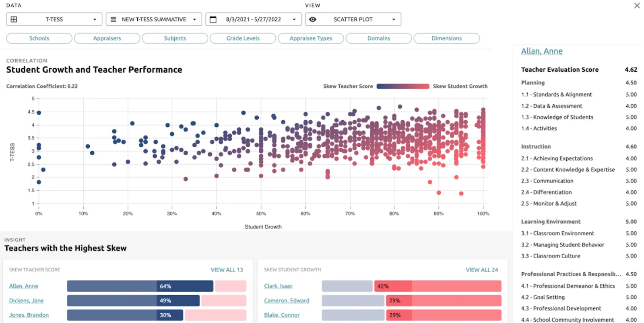Click the skew gradient legend bar
This screenshot has height=323, width=644.
[402, 86]
